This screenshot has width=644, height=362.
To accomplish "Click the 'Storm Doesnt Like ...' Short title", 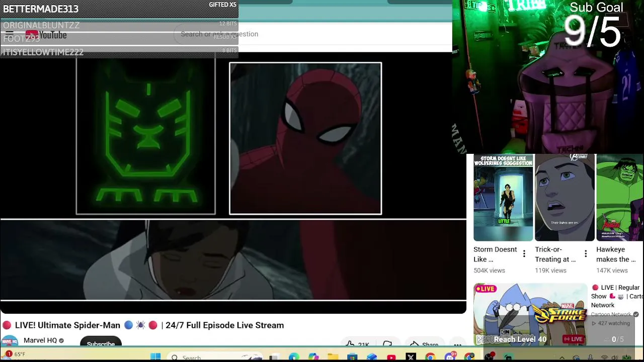I will pyautogui.click(x=495, y=254).
